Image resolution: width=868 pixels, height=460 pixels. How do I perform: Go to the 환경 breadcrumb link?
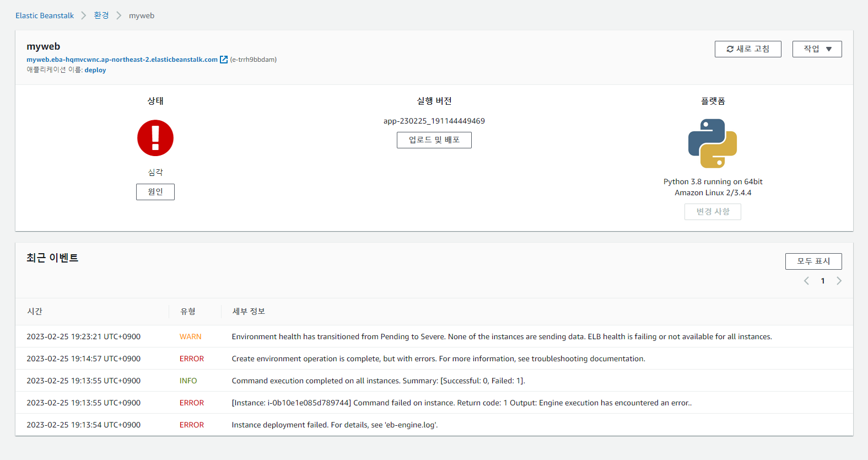101,15
